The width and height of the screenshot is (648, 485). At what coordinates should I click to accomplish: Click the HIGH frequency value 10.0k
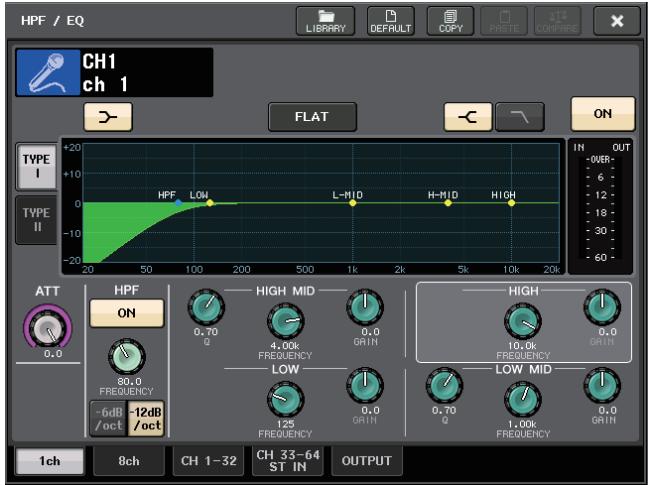(522, 345)
